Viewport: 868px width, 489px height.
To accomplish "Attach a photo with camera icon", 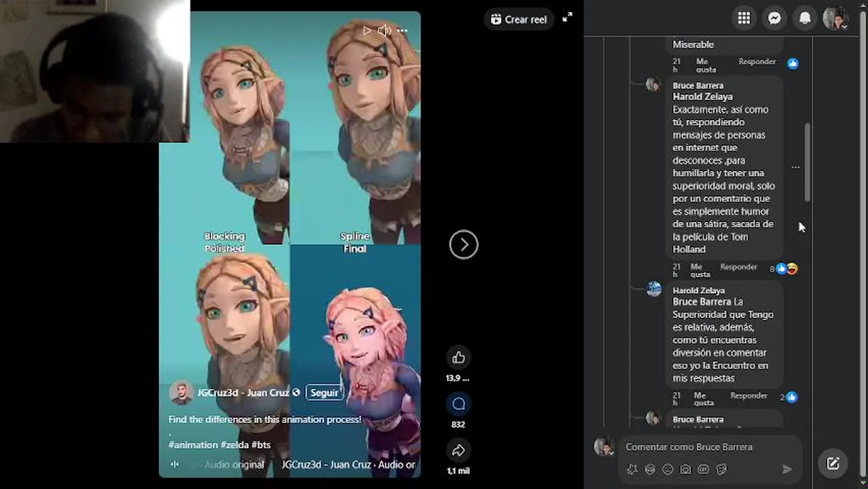I will point(685,469).
